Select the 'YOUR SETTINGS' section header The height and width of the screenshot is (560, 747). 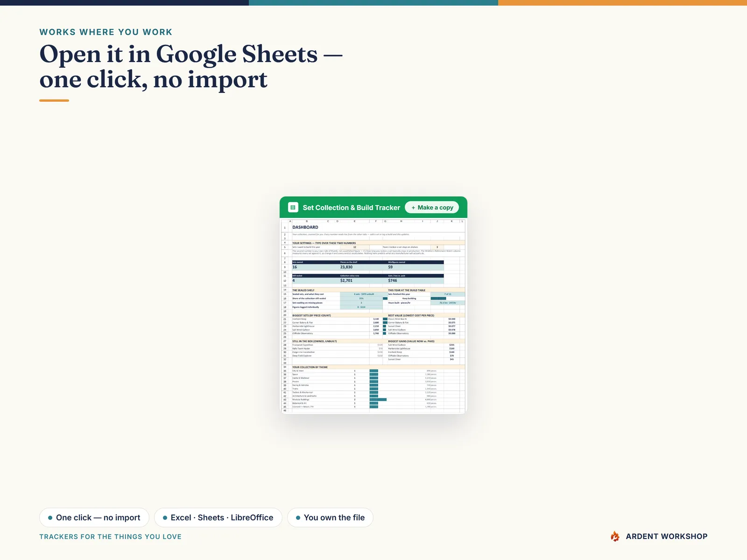(324, 243)
